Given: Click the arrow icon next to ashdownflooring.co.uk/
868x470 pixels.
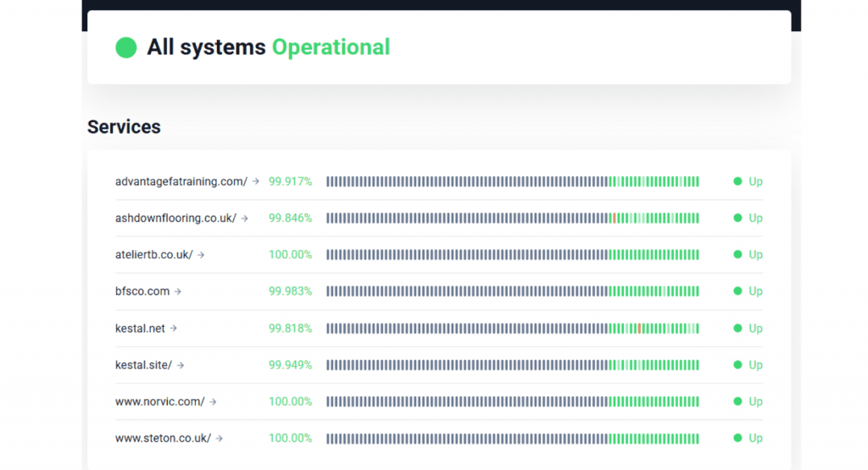Looking at the screenshot, I should [244, 218].
